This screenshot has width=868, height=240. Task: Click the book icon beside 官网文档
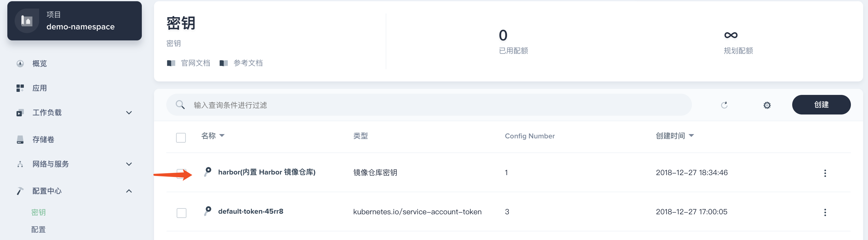171,63
